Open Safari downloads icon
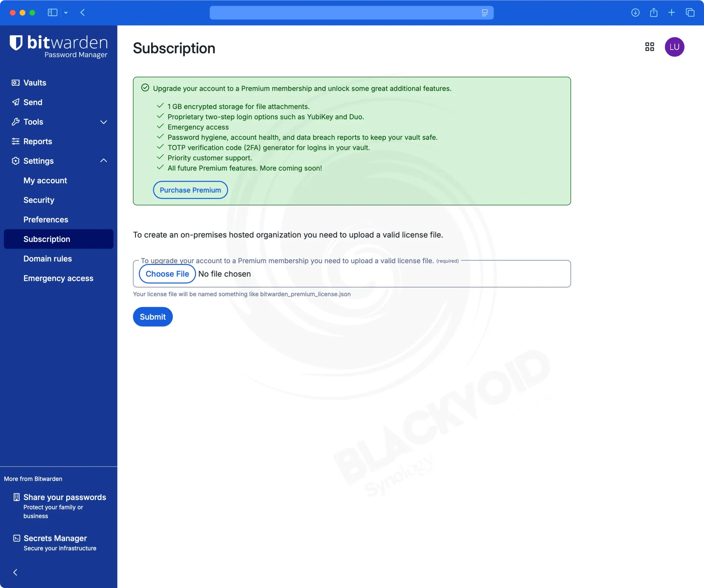 point(635,13)
